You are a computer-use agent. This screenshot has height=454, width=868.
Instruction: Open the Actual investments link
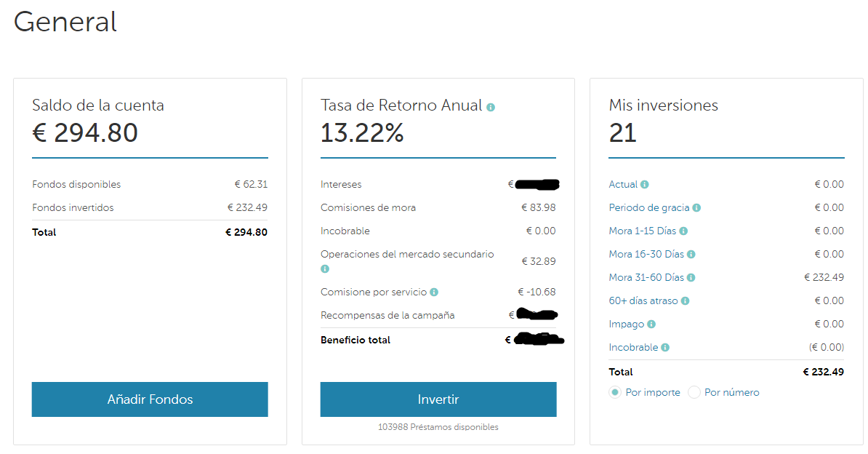pyautogui.click(x=623, y=185)
